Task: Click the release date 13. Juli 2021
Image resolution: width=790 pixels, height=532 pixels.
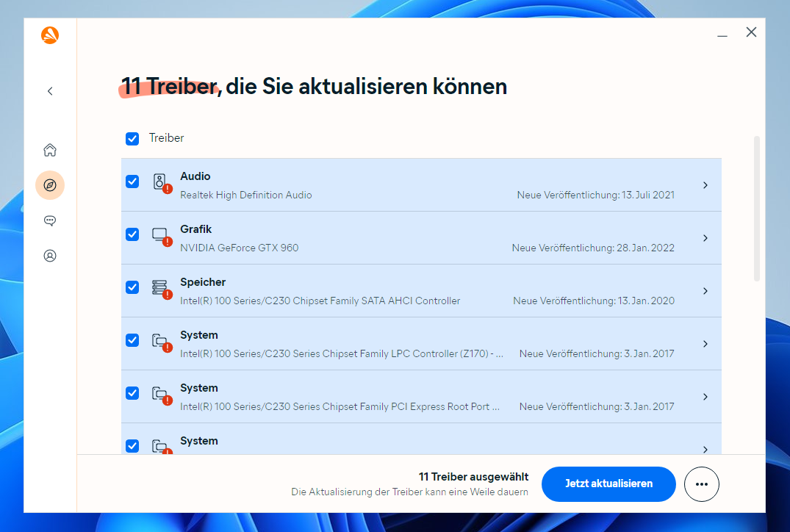Action: [x=648, y=195]
